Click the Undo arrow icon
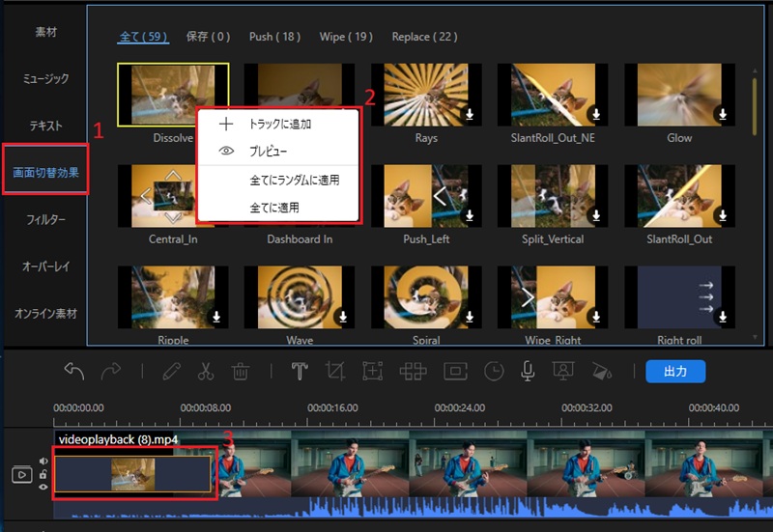Viewport: 773px width, 532px height. click(x=74, y=371)
